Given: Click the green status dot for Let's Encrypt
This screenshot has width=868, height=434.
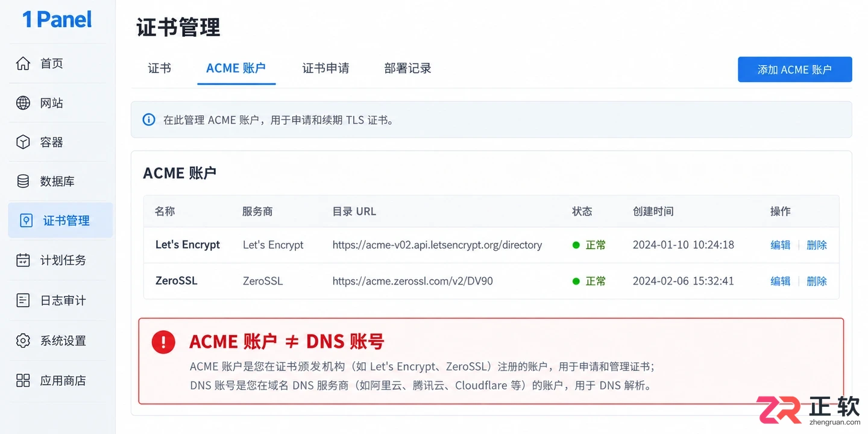Looking at the screenshot, I should pyautogui.click(x=576, y=245).
